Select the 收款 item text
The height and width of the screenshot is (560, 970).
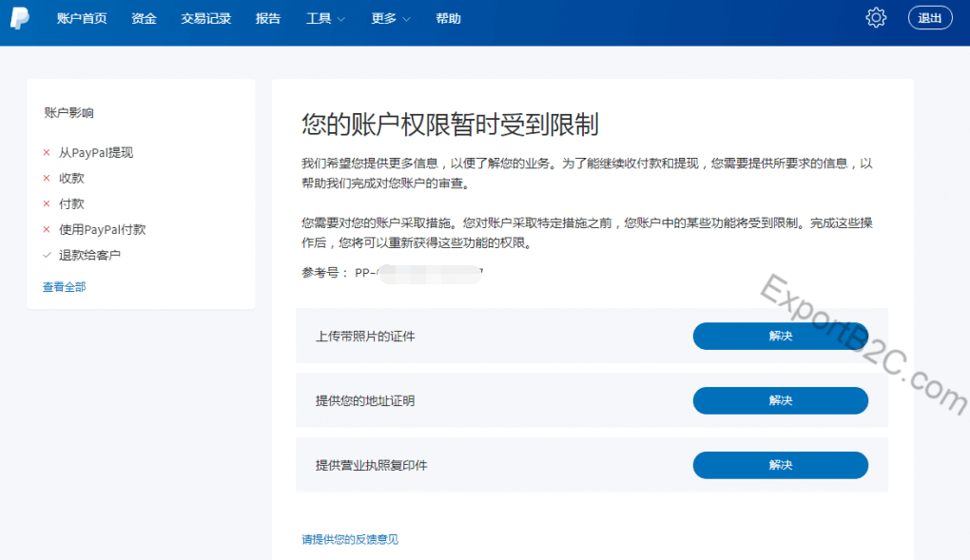pyautogui.click(x=71, y=178)
